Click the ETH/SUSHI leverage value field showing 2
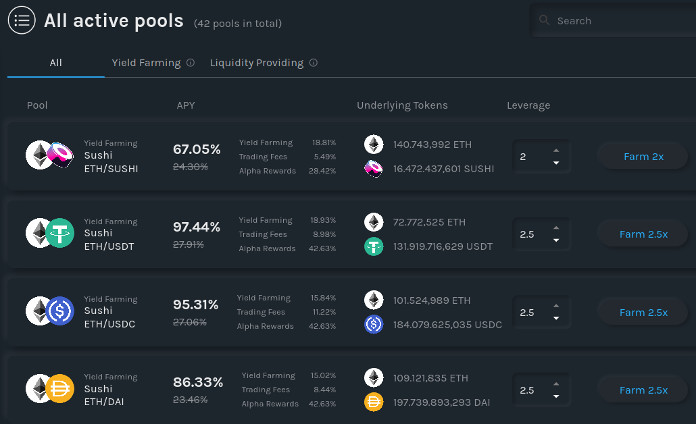The height and width of the screenshot is (424, 696). (x=541, y=156)
